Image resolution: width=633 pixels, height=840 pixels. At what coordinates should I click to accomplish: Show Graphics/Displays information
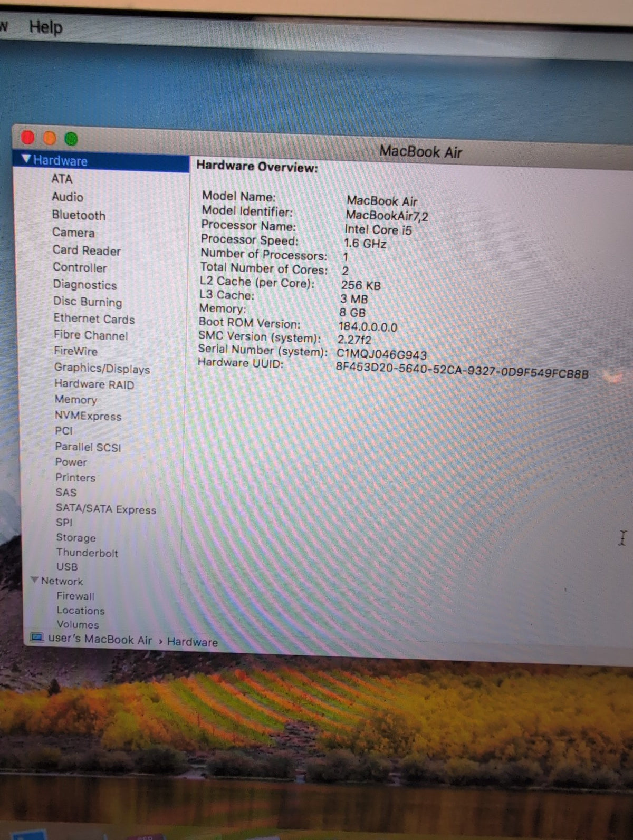pyautogui.click(x=102, y=368)
